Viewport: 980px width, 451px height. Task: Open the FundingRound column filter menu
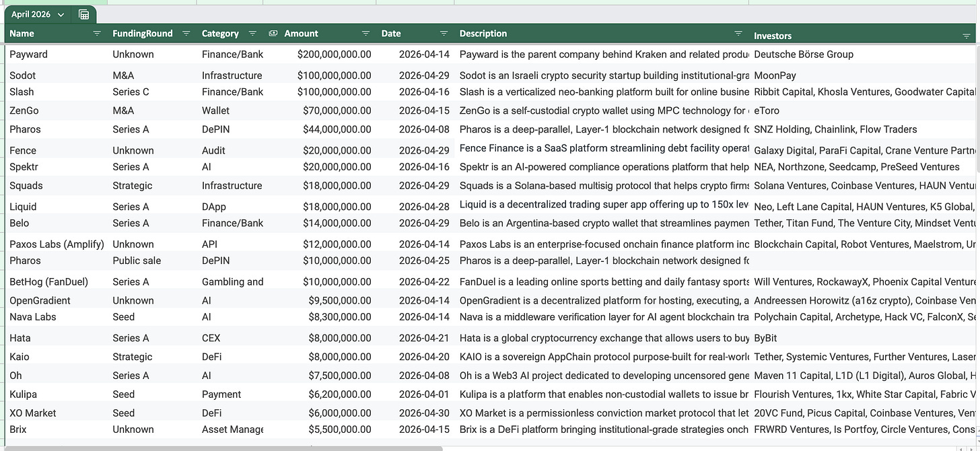(x=186, y=34)
